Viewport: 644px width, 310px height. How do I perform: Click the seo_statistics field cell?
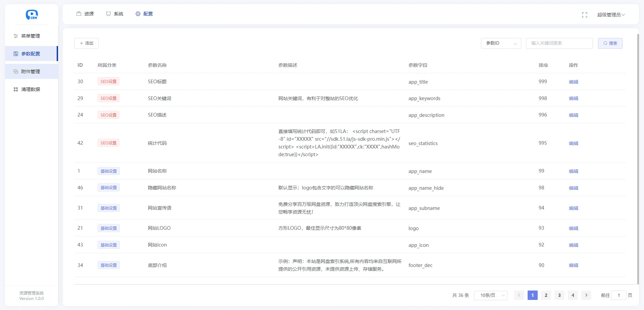click(x=423, y=143)
